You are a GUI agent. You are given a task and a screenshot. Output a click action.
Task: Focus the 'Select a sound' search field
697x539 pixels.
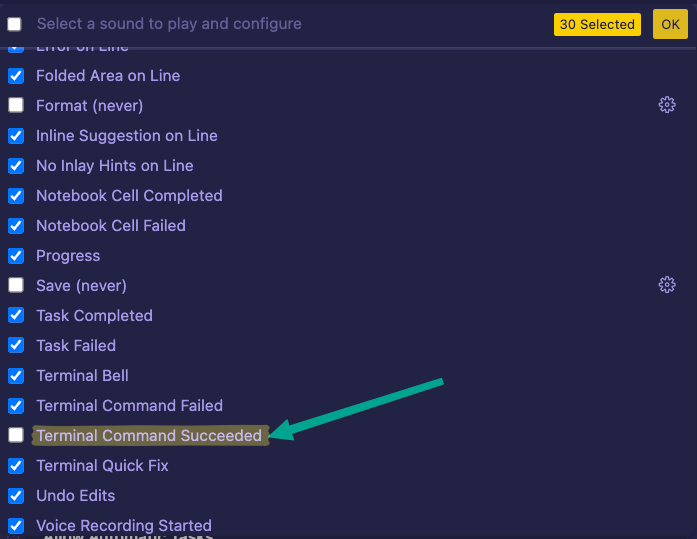(280, 24)
